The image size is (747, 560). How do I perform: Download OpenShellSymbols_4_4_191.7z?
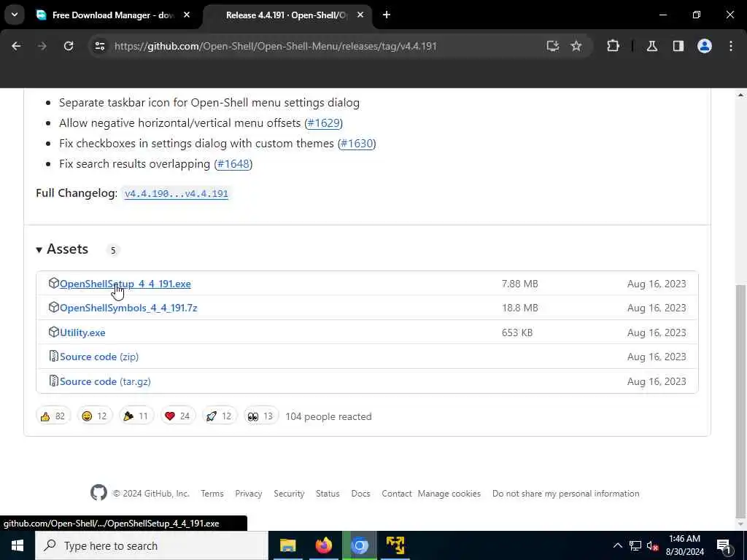click(128, 308)
